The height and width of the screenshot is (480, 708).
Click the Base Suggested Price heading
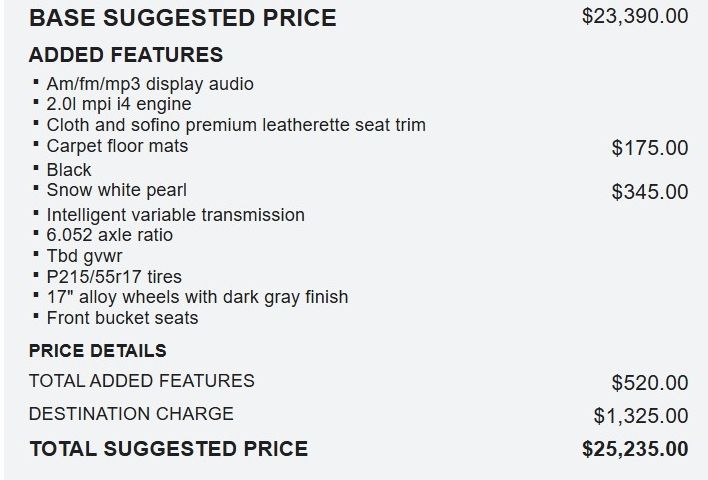pos(183,18)
